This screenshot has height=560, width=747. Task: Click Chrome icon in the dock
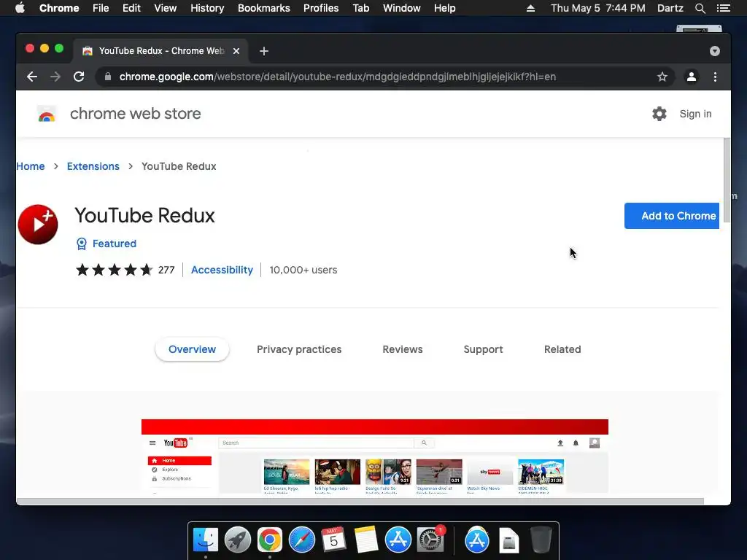pyautogui.click(x=270, y=540)
